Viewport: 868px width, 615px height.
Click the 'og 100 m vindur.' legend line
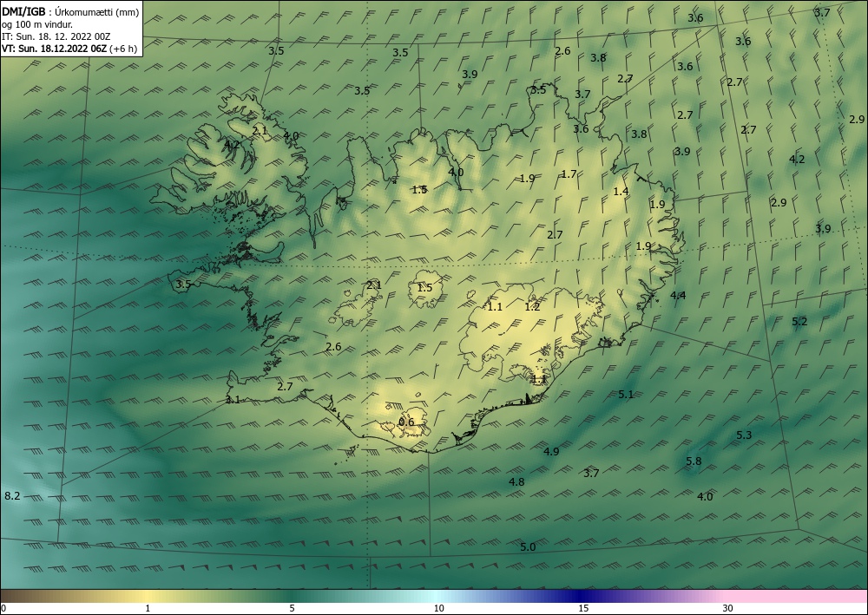pos(37,24)
